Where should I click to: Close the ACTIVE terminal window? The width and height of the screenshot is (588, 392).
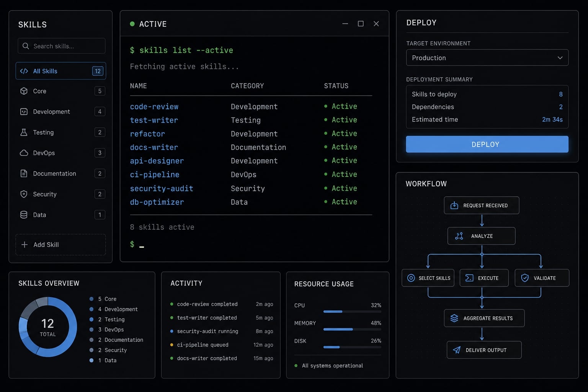click(376, 24)
